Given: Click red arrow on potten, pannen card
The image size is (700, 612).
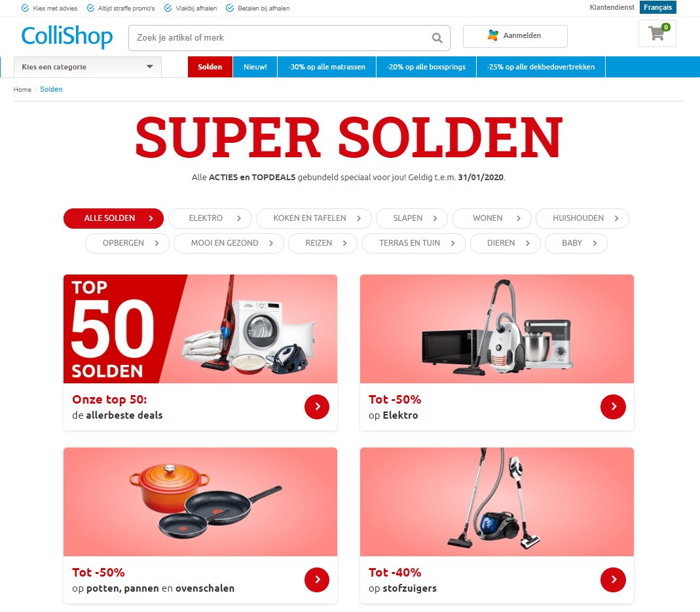Looking at the screenshot, I should [x=317, y=580].
